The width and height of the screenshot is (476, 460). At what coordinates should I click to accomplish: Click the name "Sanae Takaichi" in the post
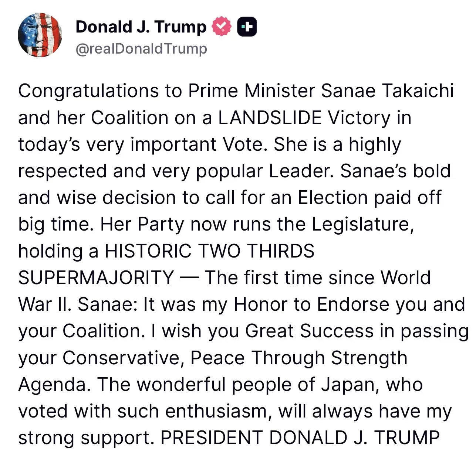(x=387, y=91)
